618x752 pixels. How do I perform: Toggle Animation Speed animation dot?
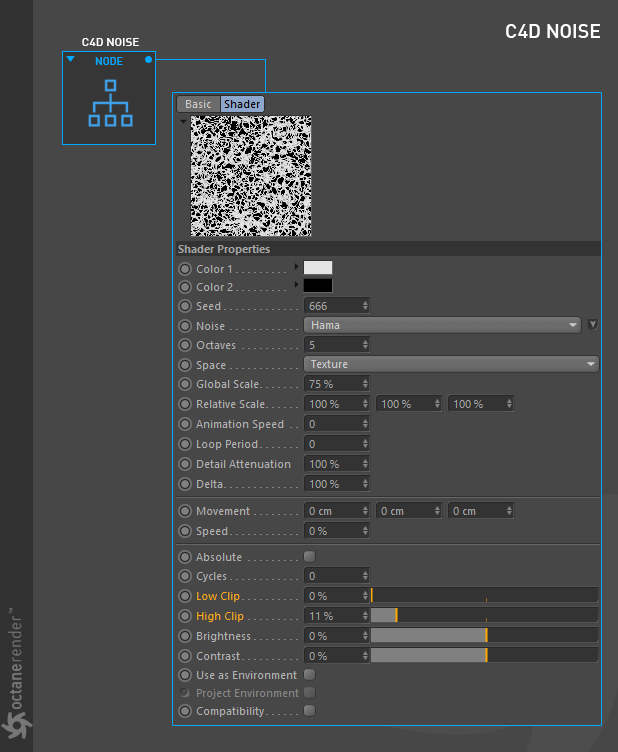tap(185, 424)
